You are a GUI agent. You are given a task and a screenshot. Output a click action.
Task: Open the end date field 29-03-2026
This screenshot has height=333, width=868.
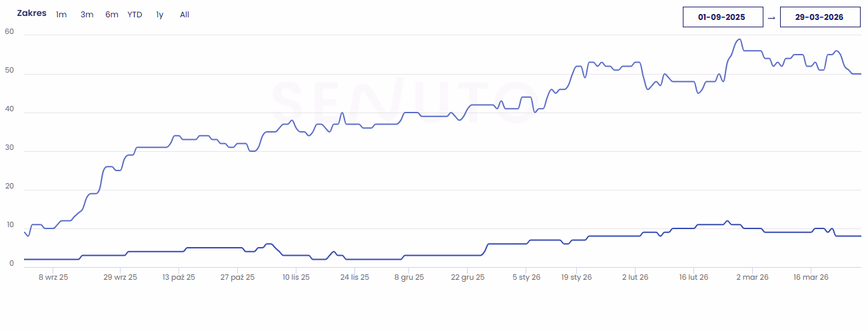[819, 17]
